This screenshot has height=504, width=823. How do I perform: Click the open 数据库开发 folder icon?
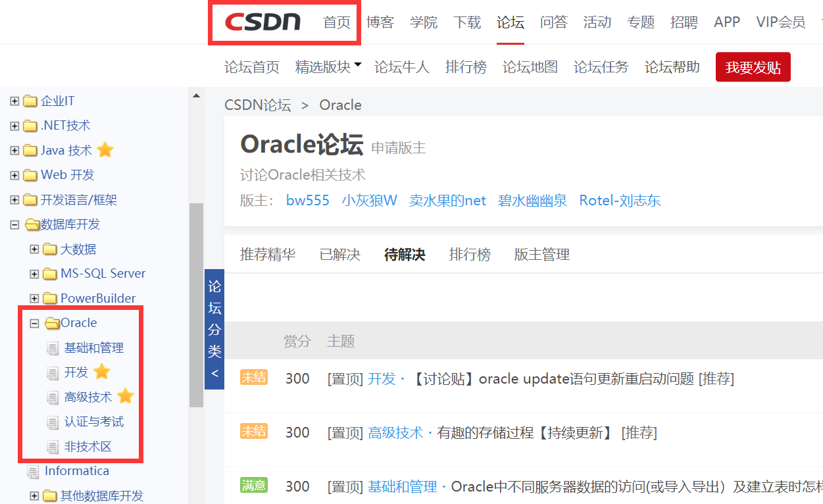point(32,225)
